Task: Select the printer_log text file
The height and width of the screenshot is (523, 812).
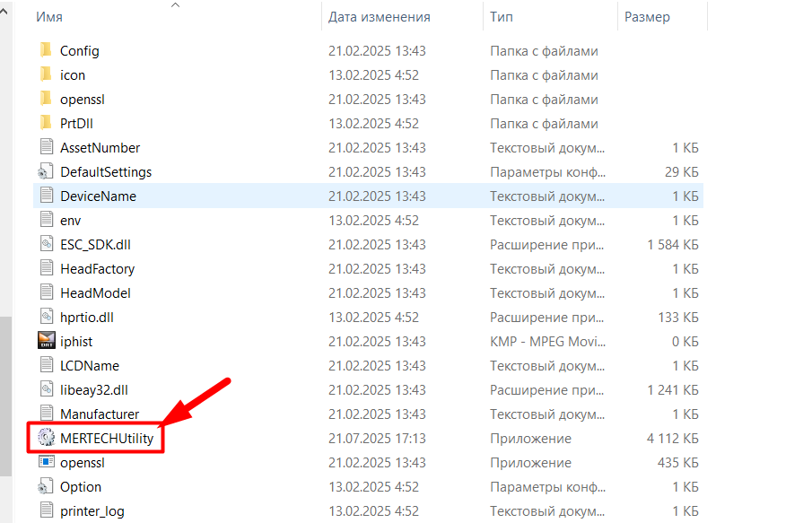Action: tap(92, 511)
